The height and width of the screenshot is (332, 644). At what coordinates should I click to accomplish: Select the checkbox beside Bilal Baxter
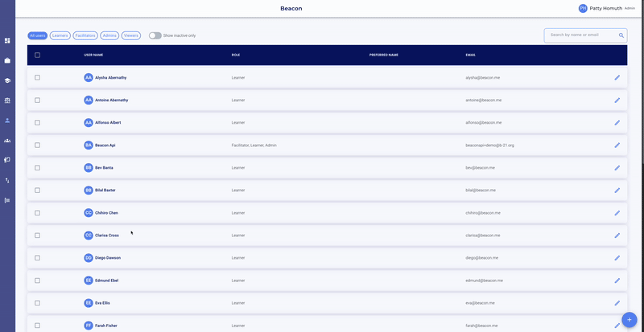37,191
